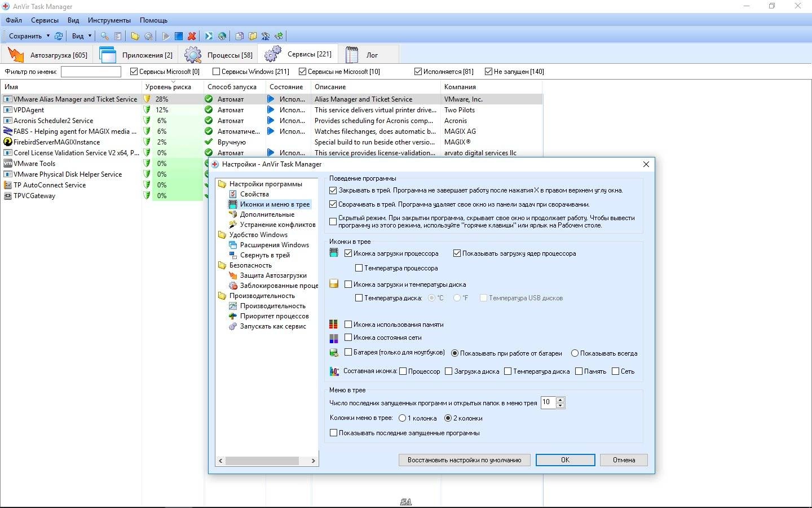Viewport: 812px width, 508px height.
Task: Select the Acronis Scheduler2 Service row
Action: tap(271, 120)
